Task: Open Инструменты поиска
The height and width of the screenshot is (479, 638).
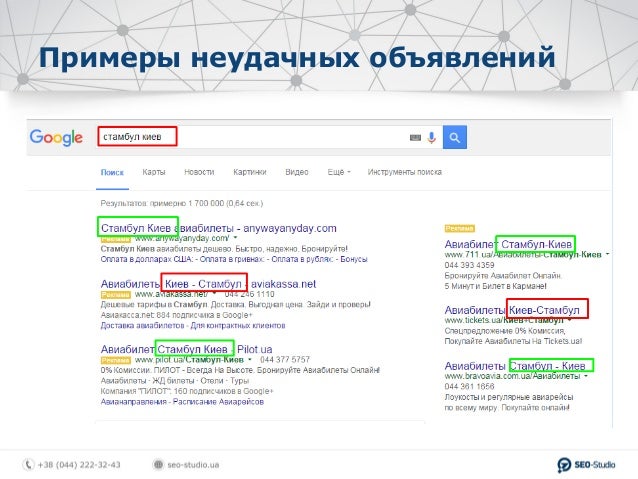Action: pyautogui.click(x=404, y=172)
